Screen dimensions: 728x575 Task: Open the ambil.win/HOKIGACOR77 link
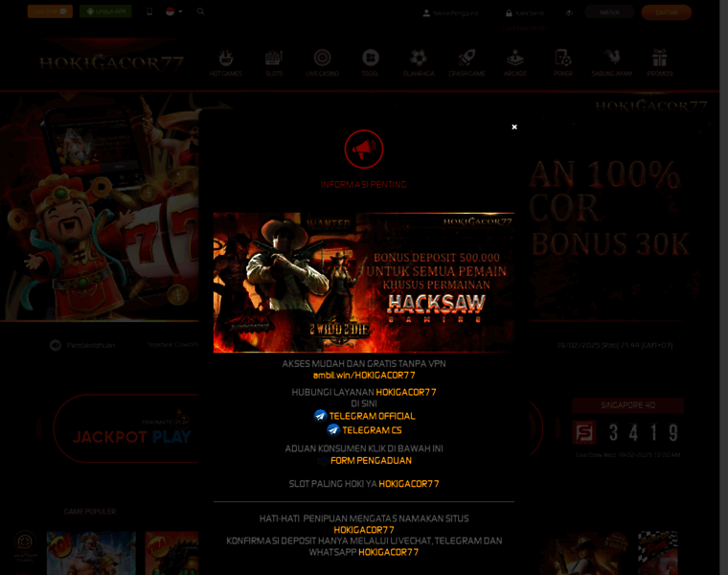[x=364, y=376]
